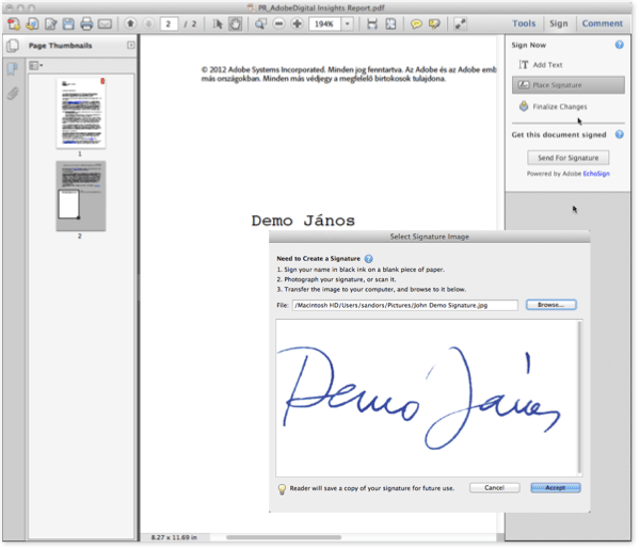Viewport: 640px width, 550px height.
Task: Click the Convert file toolbar icon
Action: tap(32, 24)
